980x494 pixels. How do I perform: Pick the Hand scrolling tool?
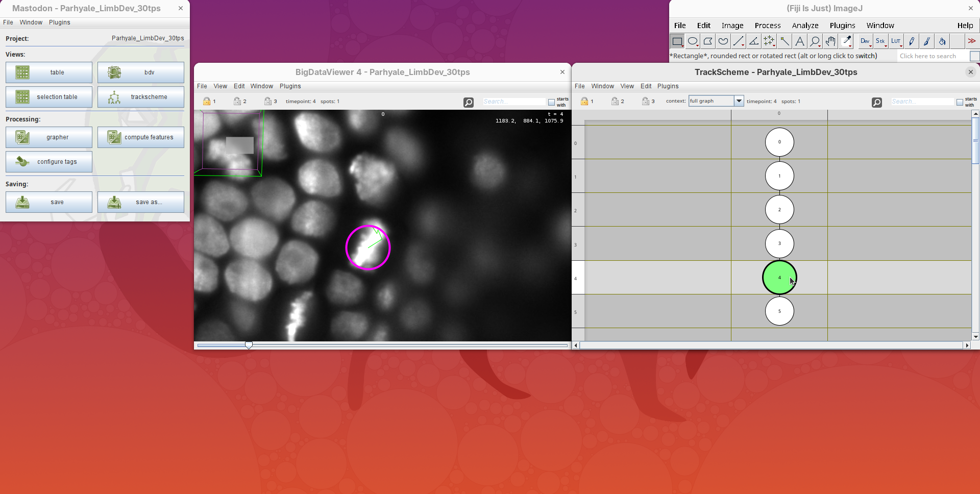tap(830, 41)
